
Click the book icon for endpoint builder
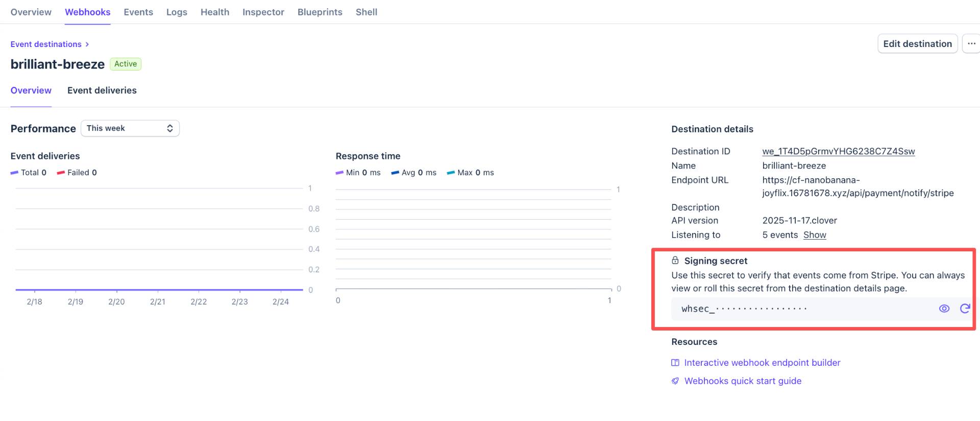tap(675, 363)
